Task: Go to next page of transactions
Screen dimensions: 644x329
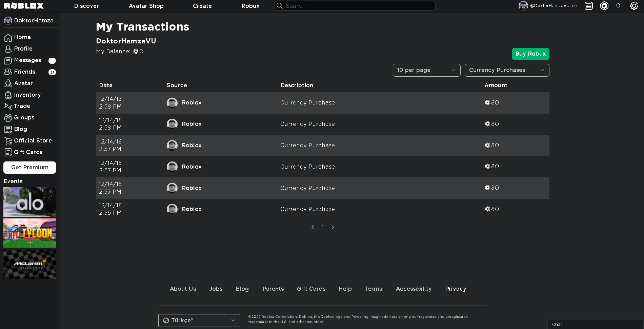Action: [x=333, y=227]
